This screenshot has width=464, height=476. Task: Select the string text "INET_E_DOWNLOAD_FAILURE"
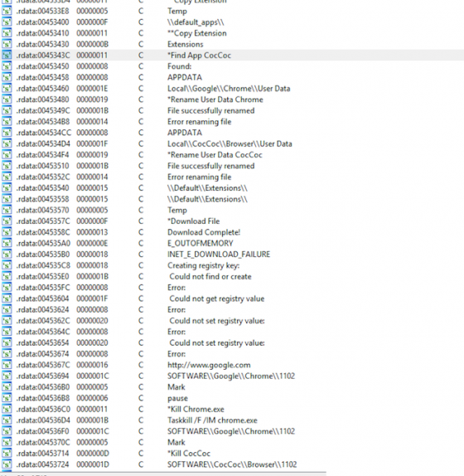pos(219,254)
